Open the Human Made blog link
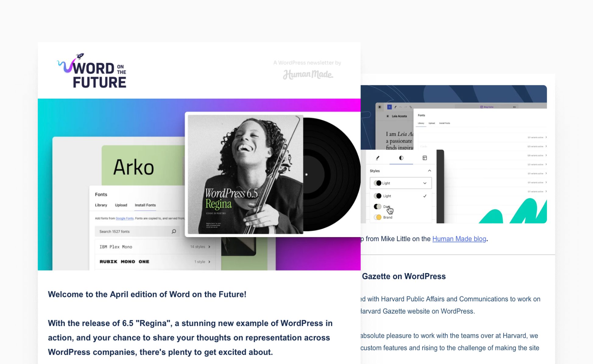Viewport: 593px width, 364px height. coord(459,239)
